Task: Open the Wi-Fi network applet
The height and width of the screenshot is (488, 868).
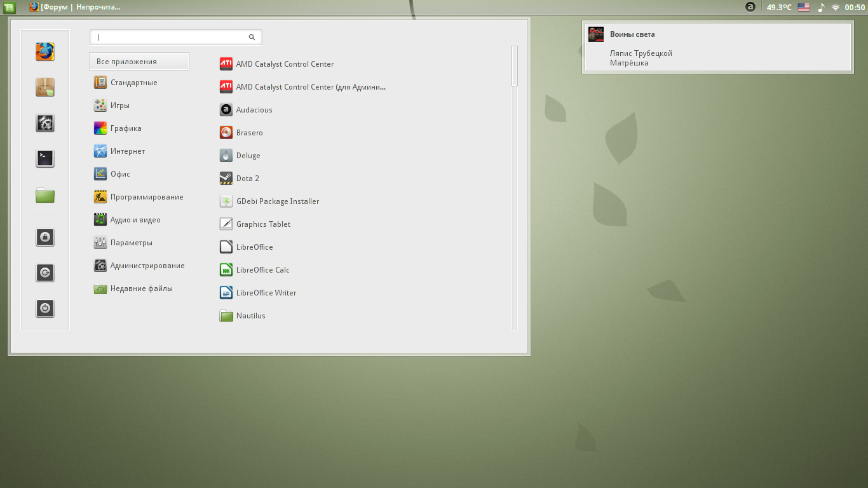Action: (836, 8)
